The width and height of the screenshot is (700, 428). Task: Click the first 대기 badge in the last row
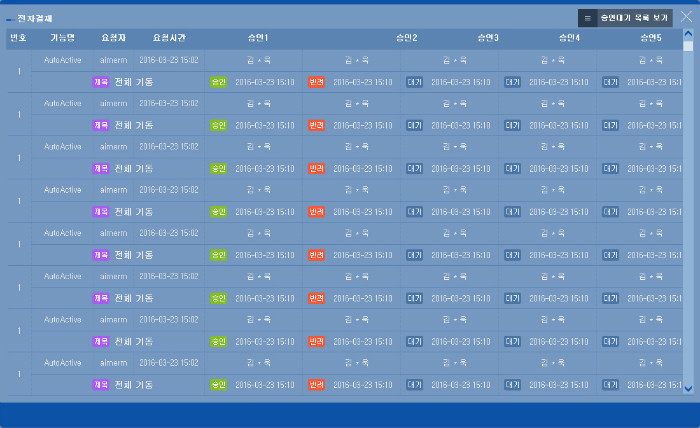point(414,385)
